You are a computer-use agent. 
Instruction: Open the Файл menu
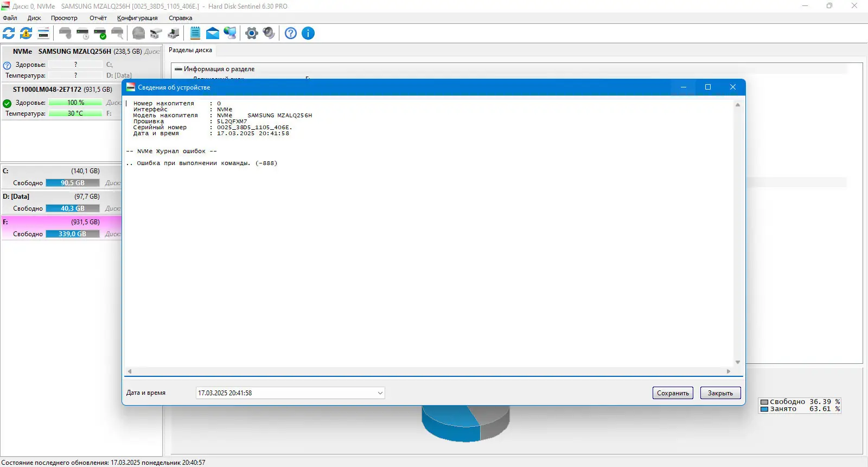[10, 18]
